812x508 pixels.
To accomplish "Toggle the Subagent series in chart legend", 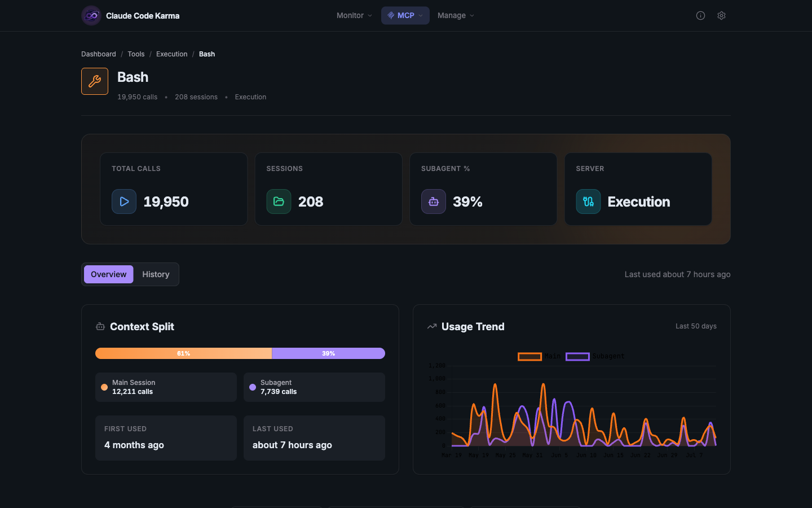I will click(x=595, y=356).
